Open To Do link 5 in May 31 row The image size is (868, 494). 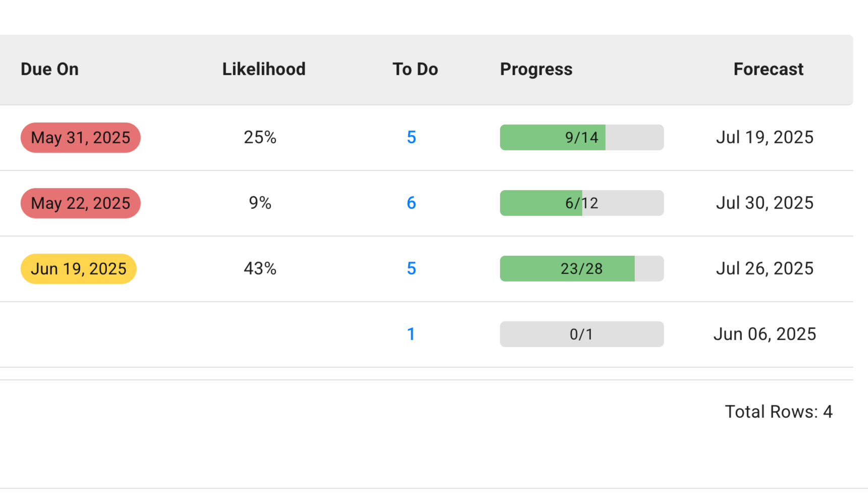click(x=411, y=137)
